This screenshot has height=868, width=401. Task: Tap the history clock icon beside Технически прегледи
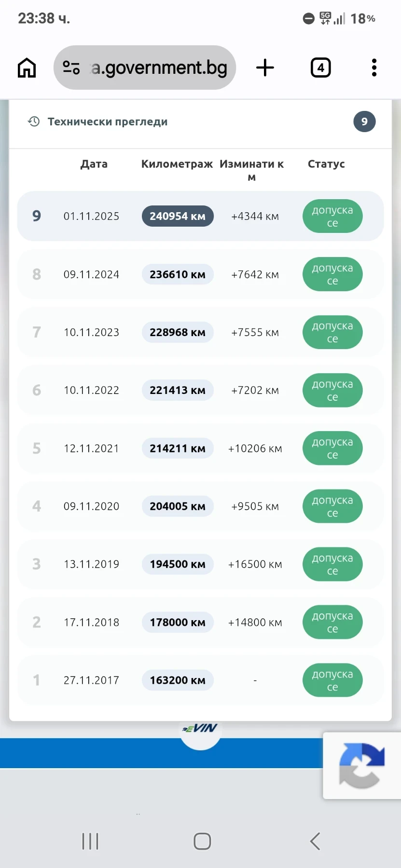[x=34, y=122]
